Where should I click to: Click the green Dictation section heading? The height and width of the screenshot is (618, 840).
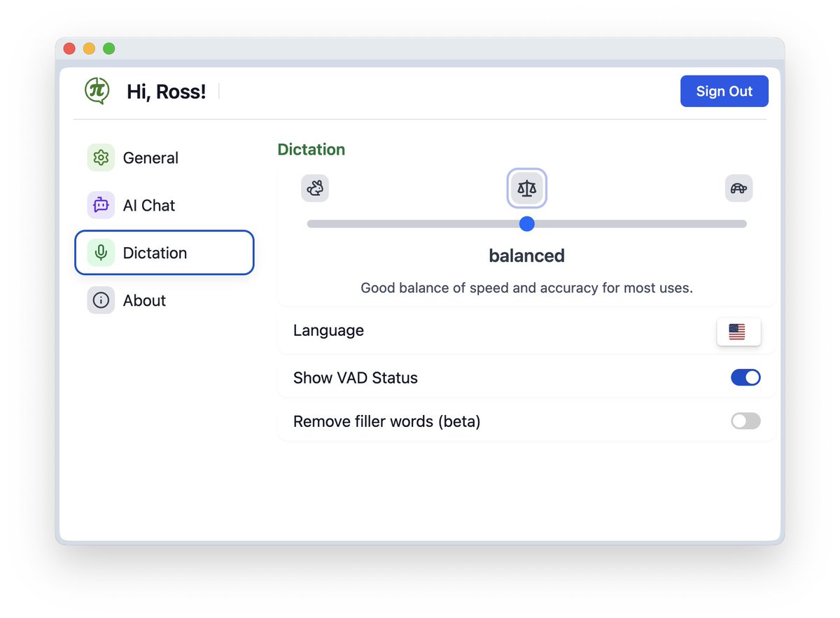point(311,150)
